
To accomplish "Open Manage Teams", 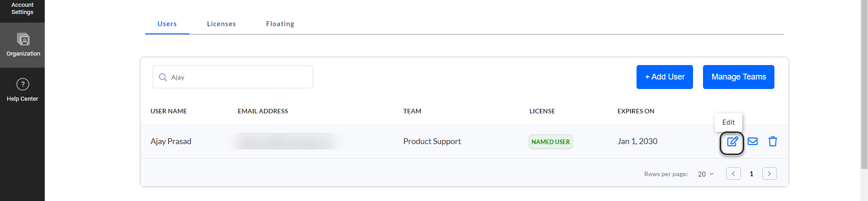I will 739,77.
